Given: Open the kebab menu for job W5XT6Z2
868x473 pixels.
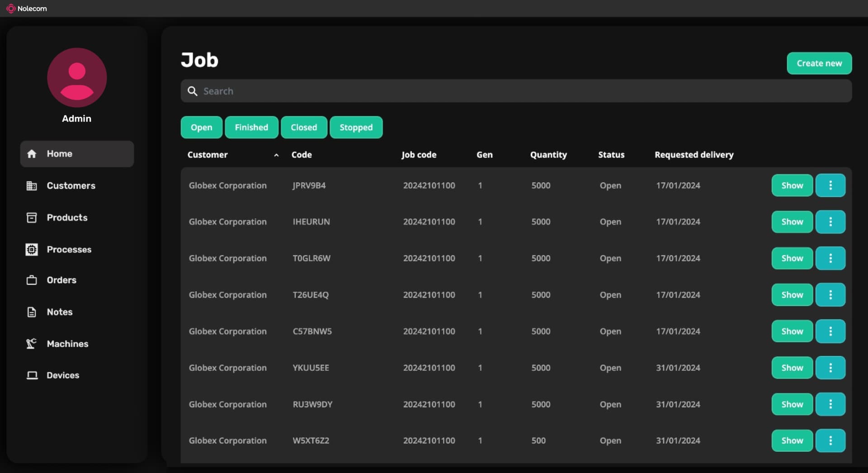Looking at the screenshot, I should click(x=830, y=440).
